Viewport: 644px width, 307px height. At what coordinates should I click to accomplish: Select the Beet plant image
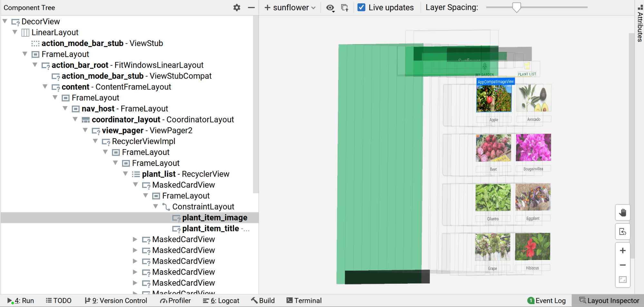click(x=494, y=148)
